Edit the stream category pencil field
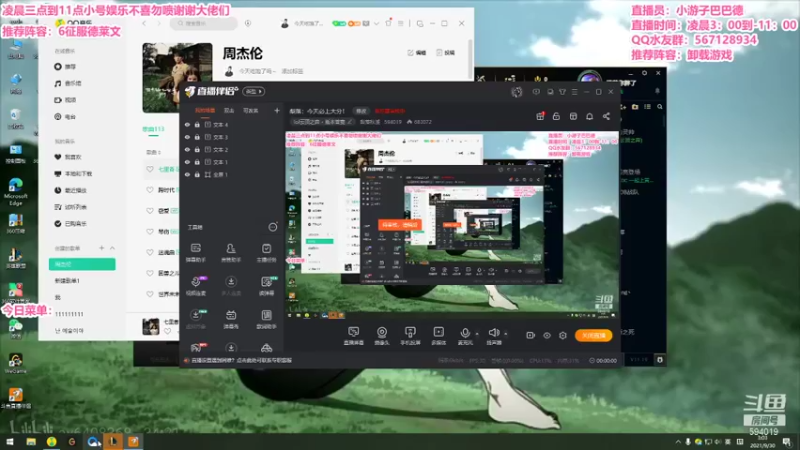Image resolution: width=800 pixels, height=450 pixels. click(322, 122)
